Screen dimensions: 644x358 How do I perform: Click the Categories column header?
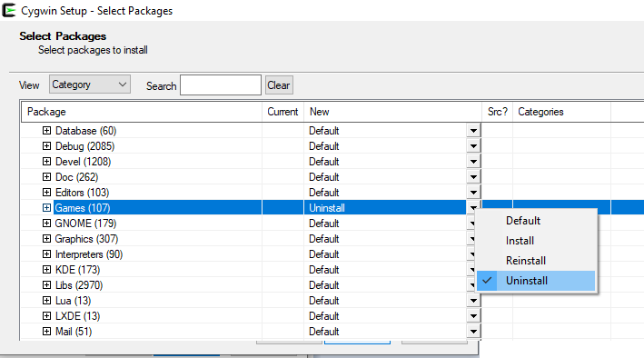[562, 112]
